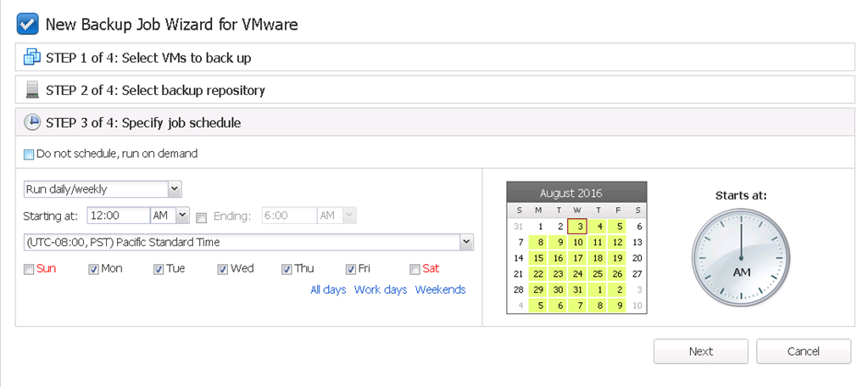Select August 28 on the calendar
The image size is (868, 387).
pyautogui.click(x=519, y=289)
